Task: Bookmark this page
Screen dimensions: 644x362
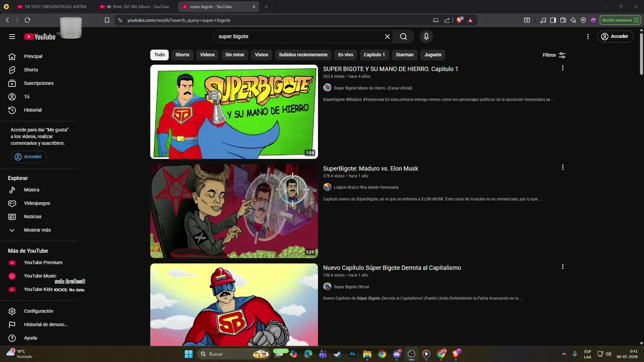Action: point(107,20)
